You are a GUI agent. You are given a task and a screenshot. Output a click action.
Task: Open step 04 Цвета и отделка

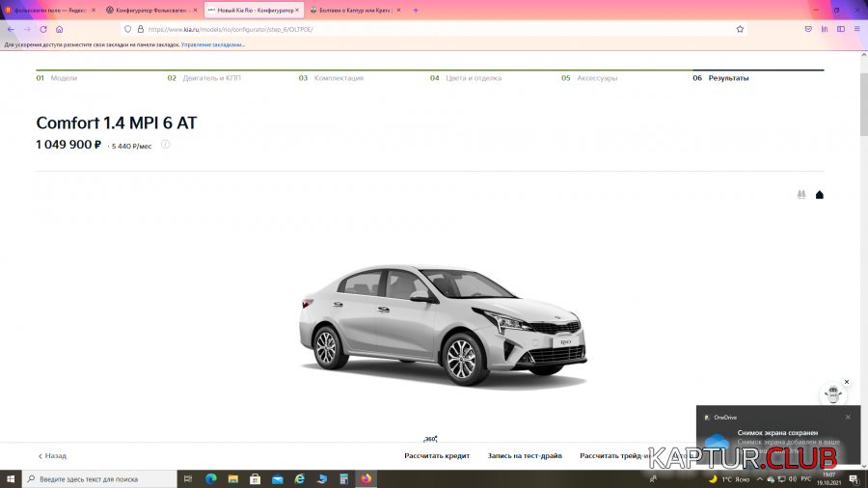pos(467,78)
